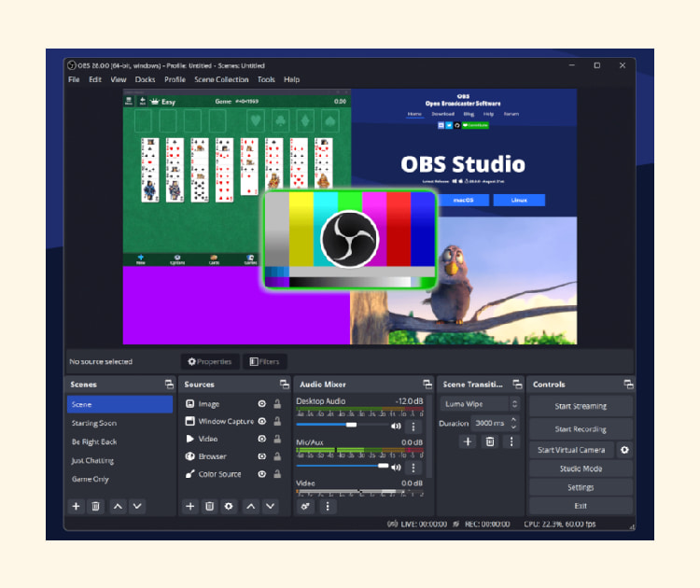Click the Filters button
The image size is (700, 588).
(x=265, y=361)
